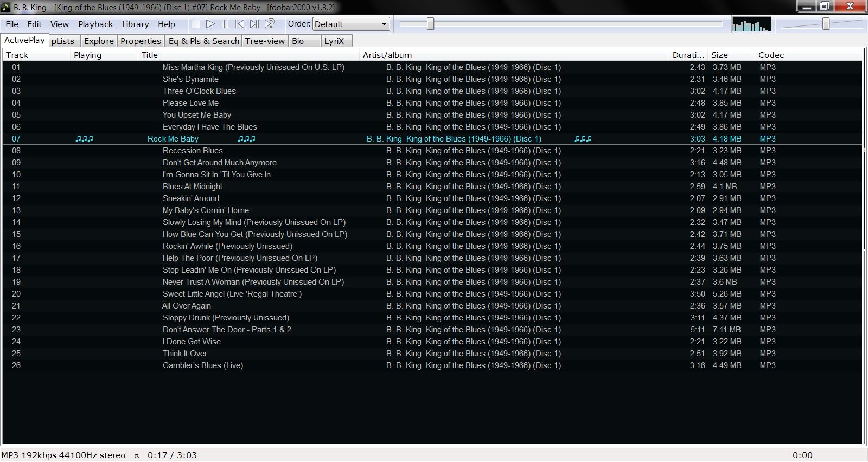
Task: Select track Three O'Clock Blues
Action: pyautogui.click(x=432, y=91)
